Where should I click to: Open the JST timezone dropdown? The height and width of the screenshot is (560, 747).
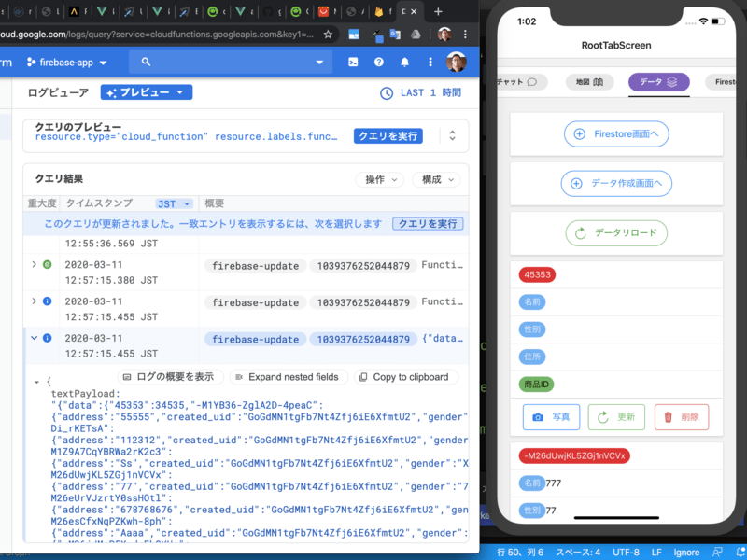point(174,203)
